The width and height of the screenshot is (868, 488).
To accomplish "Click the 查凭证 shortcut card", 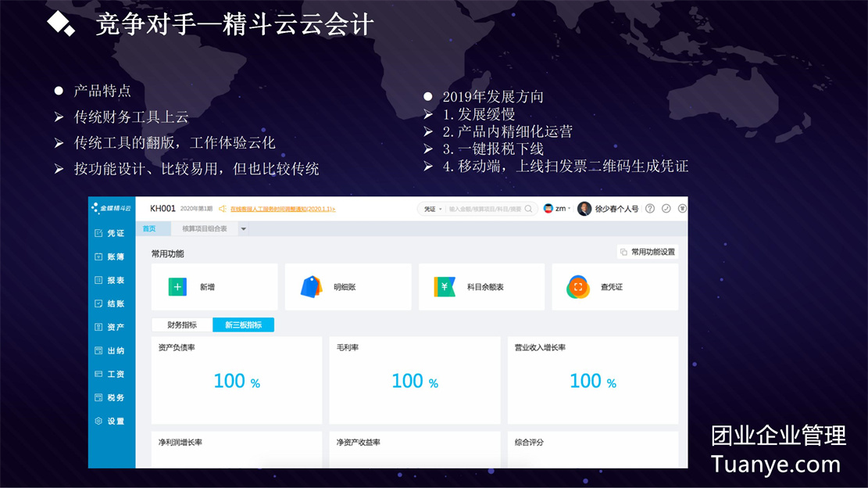I will pos(615,287).
